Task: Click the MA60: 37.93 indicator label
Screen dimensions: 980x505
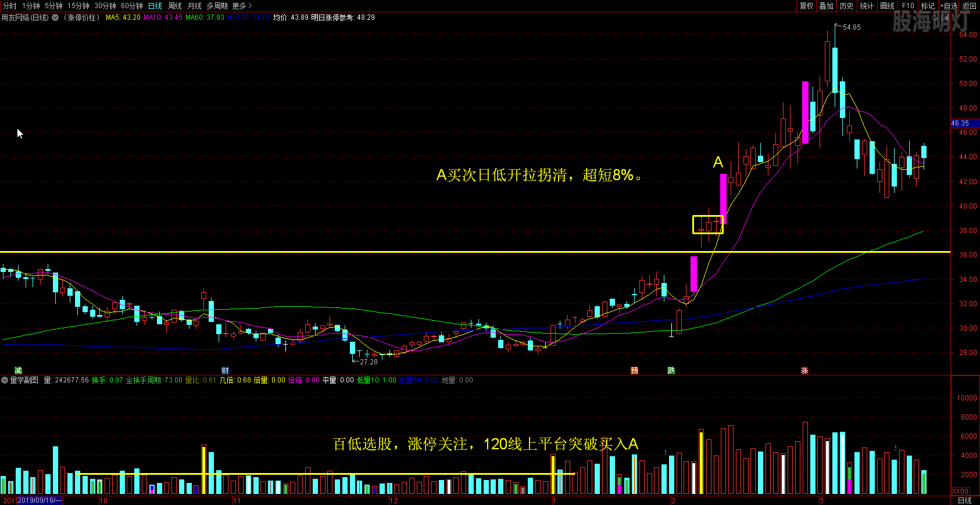Action: (x=205, y=17)
